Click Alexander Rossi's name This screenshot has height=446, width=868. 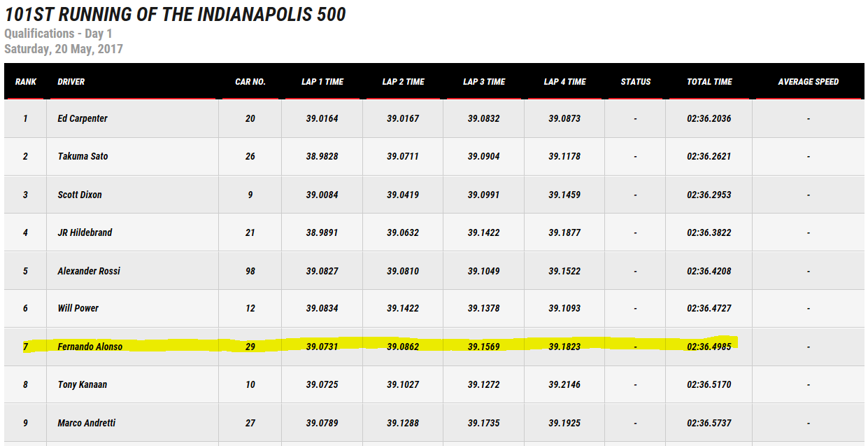[89, 271]
